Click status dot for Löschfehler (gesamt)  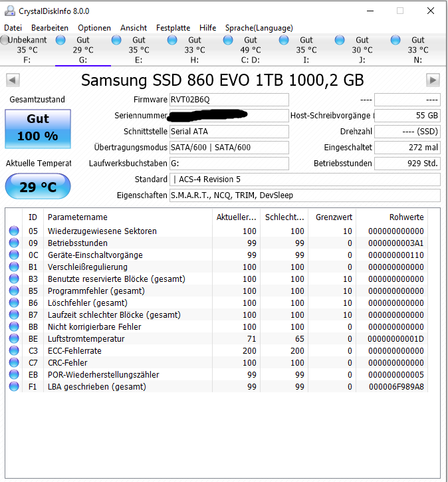pos(14,302)
